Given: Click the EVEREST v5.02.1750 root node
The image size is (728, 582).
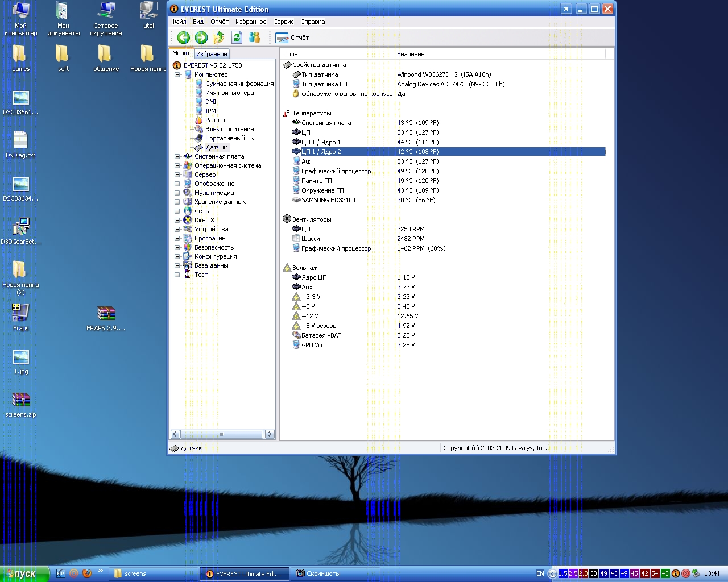Looking at the screenshot, I should tap(213, 65).
